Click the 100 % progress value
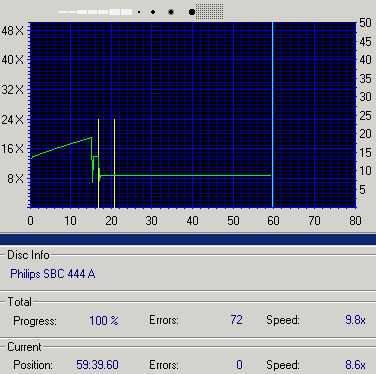This screenshot has height=374, width=376. pos(104,321)
